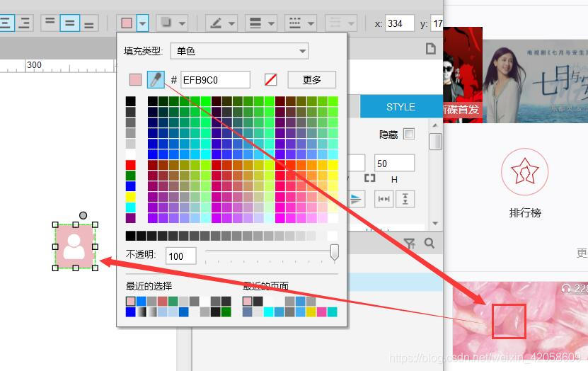Click the 不透明 opacity value field
Screen dimensions: 588x371
point(180,256)
